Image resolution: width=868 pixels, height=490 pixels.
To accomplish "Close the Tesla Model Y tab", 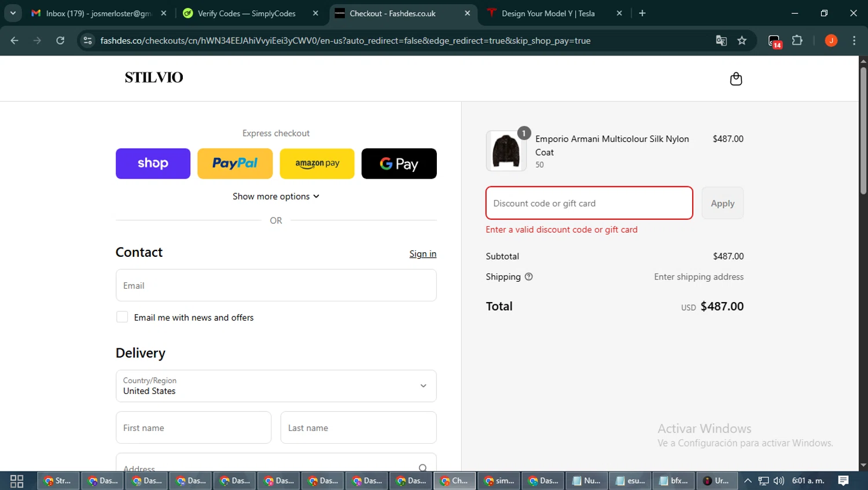I will pyautogui.click(x=619, y=13).
